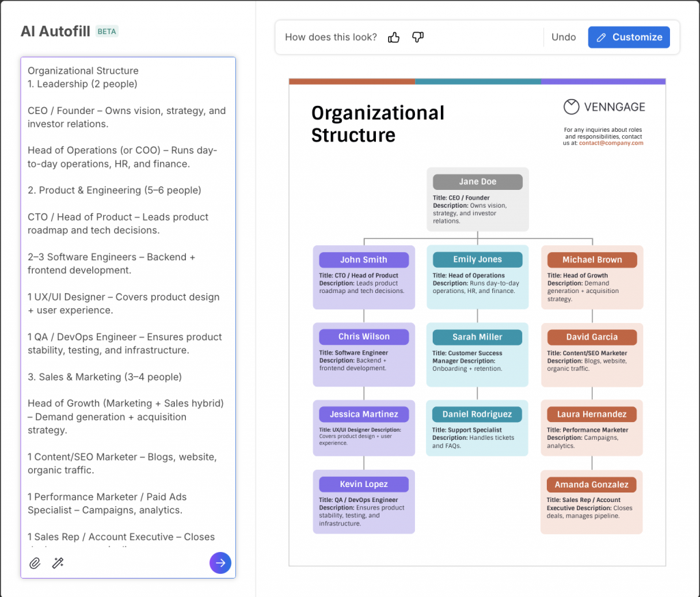Viewport: 700px width, 597px height.
Task: Click inside the AI Autofill text box
Action: pyautogui.click(x=128, y=307)
